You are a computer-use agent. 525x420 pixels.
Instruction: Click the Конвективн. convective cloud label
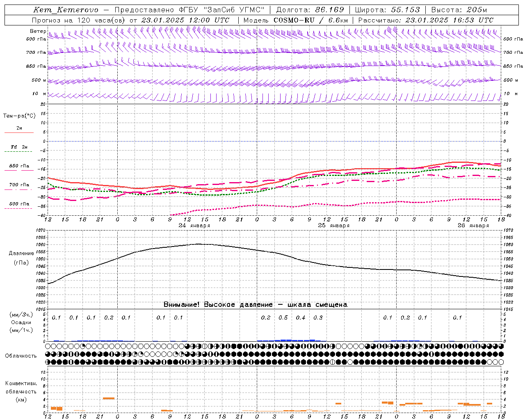(21, 383)
